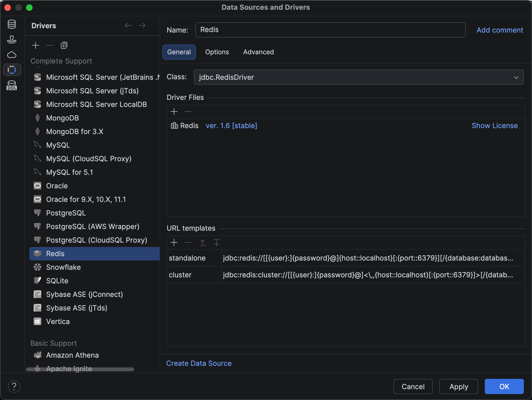Select the MongoDB for 3.X driver

[x=94, y=131]
